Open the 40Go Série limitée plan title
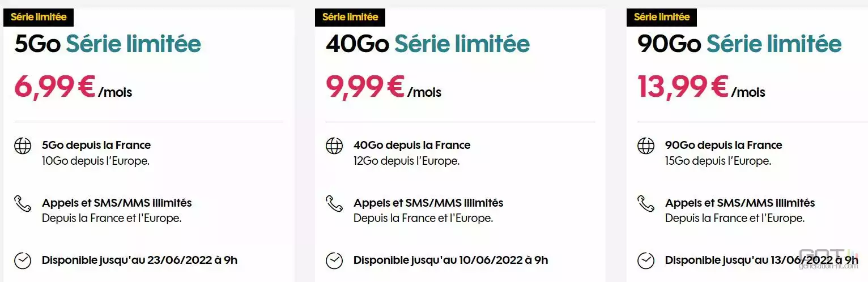868x282 pixels. click(428, 45)
